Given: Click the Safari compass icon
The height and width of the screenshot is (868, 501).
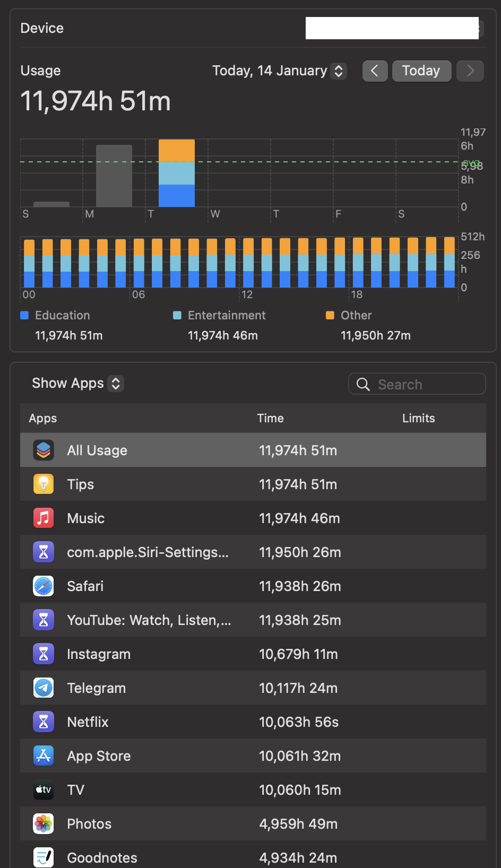Looking at the screenshot, I should (x=44, y=586).
